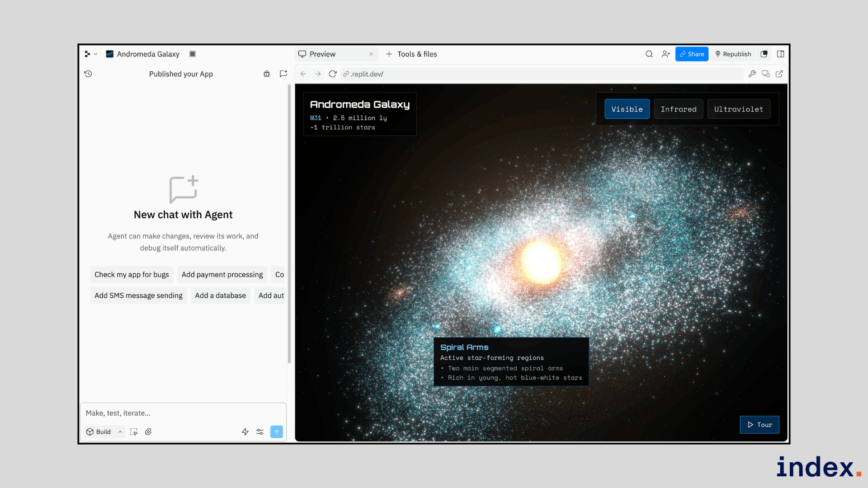Click the send message arrow button

click(276, 432)
